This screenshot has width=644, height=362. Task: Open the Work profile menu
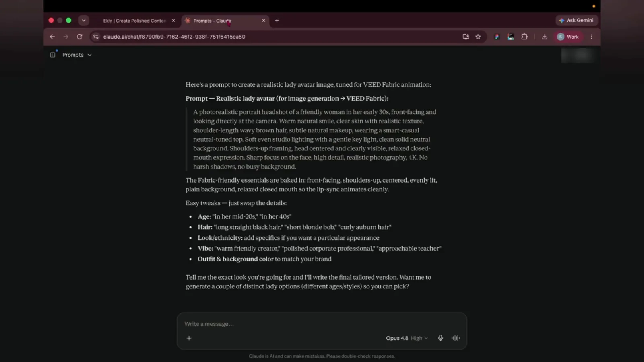568,37
